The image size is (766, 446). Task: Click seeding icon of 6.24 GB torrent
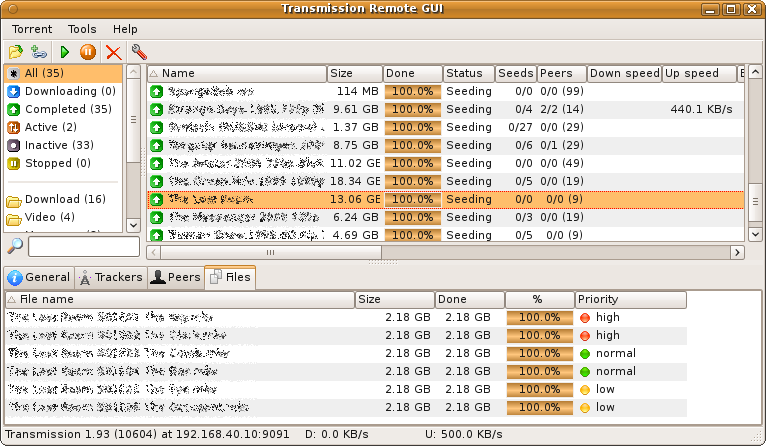click(156, 217)
